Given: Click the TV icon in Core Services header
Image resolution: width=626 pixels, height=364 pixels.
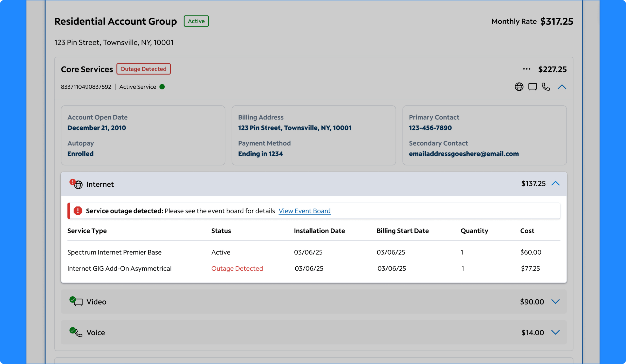Looking at the screenshot, I should tap(532, 87).
